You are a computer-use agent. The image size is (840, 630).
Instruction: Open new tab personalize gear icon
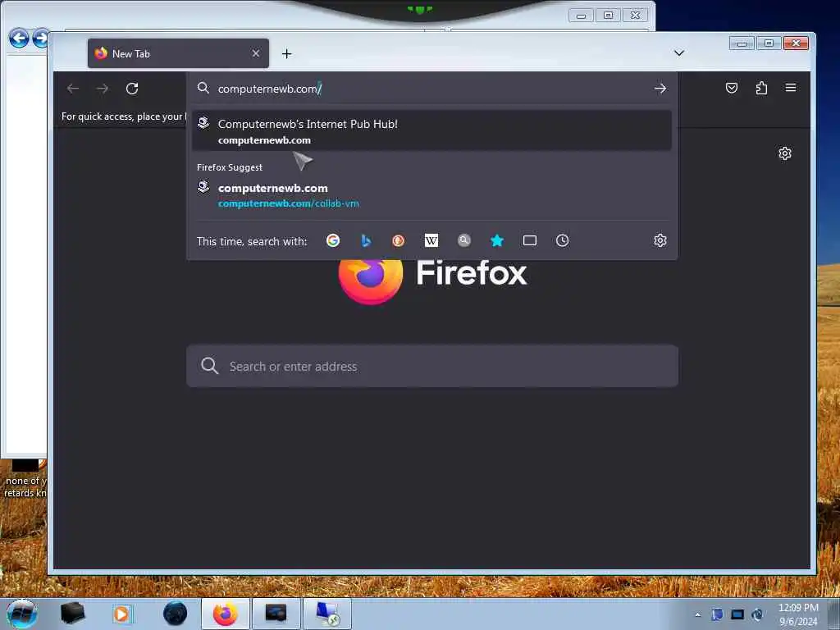[785, 153]
